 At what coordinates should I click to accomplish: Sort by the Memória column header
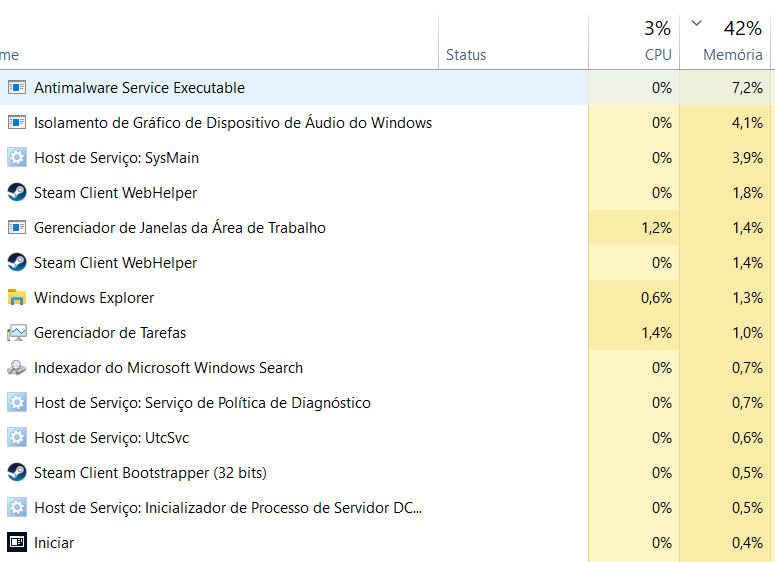(x=725, y=43)
